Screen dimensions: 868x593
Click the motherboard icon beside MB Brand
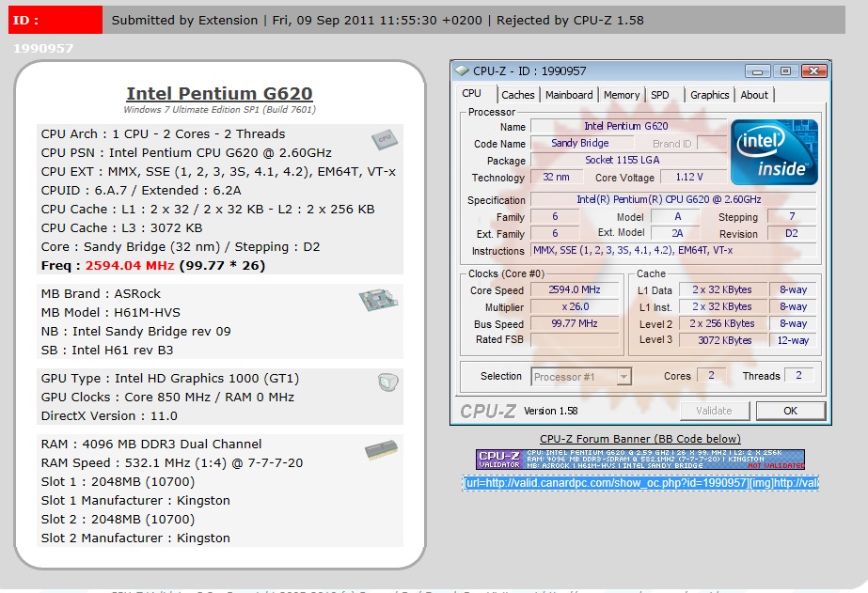378,299
